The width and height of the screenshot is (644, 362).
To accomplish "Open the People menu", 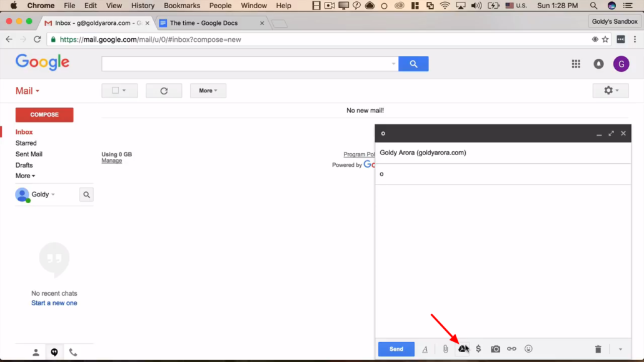I will [220, 6].
